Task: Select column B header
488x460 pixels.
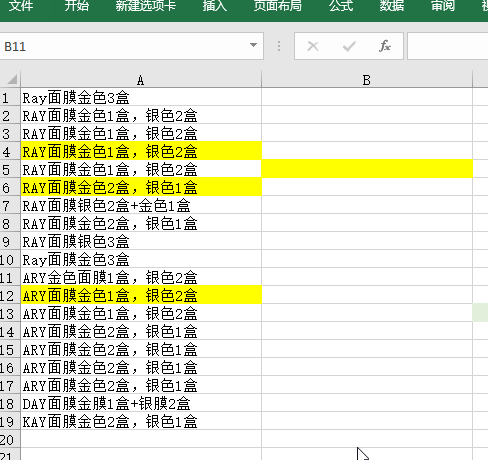Action: pyautogui.click(x=367, y=80)
